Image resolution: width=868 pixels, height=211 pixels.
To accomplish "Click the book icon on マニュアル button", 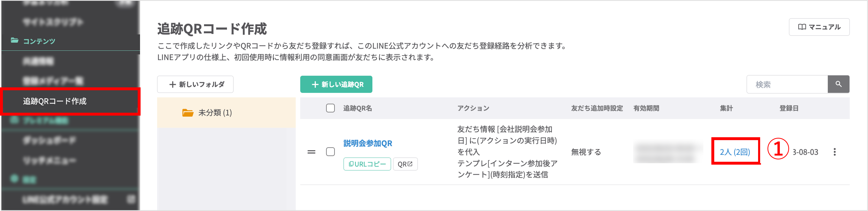I will (x=802, y=27).
